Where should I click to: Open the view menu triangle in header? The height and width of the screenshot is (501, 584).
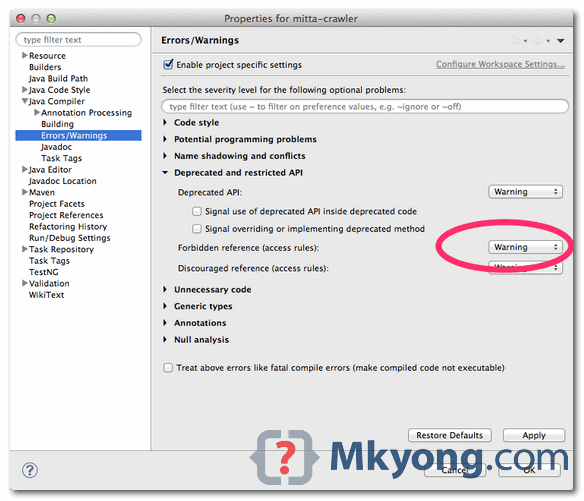[x=561, y=41]
